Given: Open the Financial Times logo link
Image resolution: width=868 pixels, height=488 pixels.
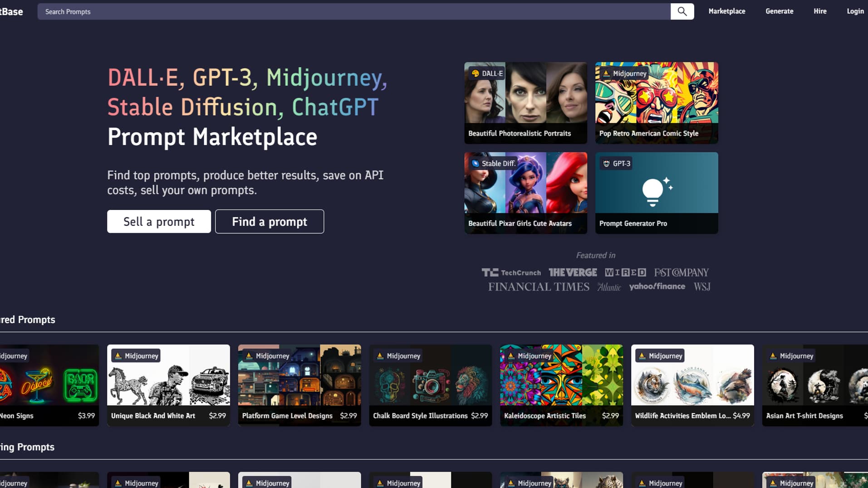Looking at the screenshot, I should pos(539,287).
